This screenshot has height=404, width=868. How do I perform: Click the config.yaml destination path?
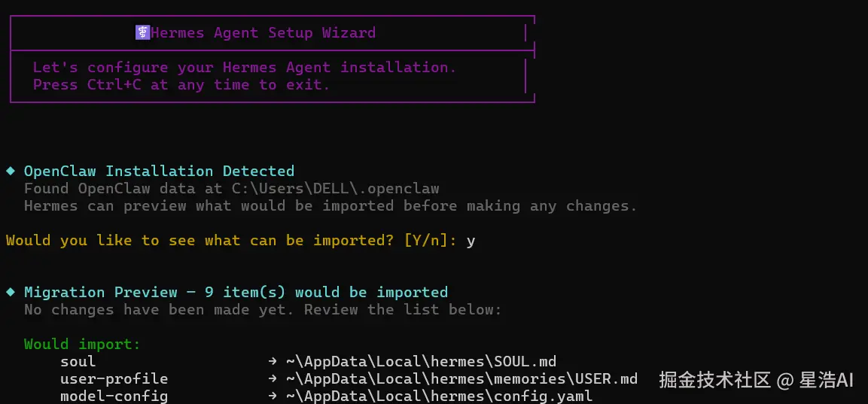coord(439,396)
